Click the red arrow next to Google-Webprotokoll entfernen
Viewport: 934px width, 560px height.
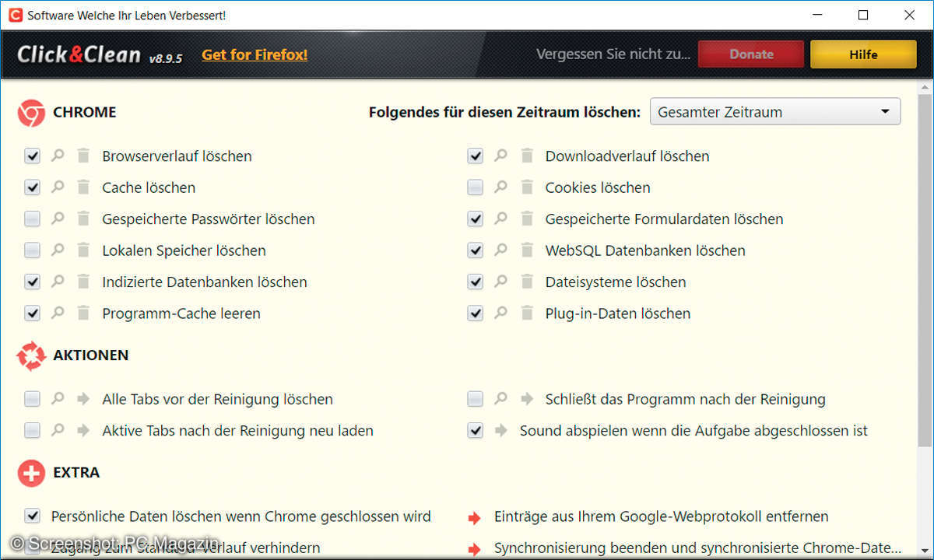click(x=474, y=517)
